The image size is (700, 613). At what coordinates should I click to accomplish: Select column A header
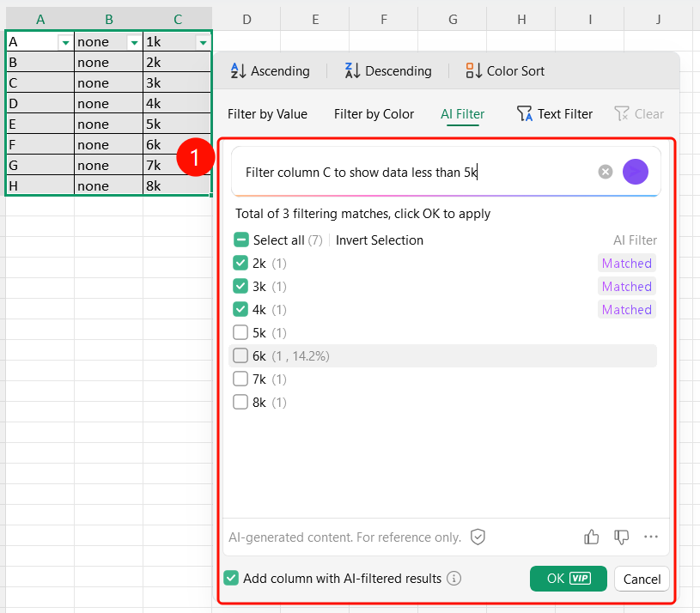coord(40,19)
